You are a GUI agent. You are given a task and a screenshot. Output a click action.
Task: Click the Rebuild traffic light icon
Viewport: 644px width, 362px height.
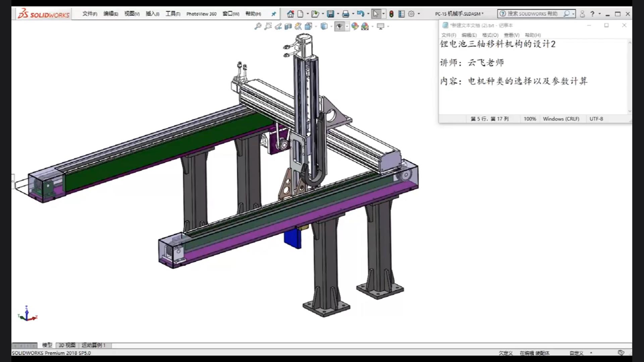point(391,14)
